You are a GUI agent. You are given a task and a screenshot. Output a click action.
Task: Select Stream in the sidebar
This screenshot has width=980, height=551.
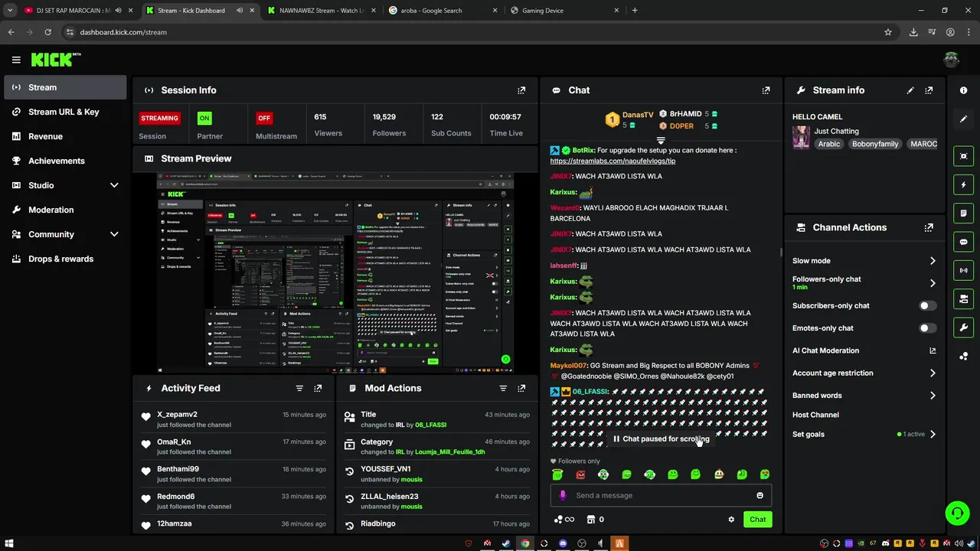65,87
